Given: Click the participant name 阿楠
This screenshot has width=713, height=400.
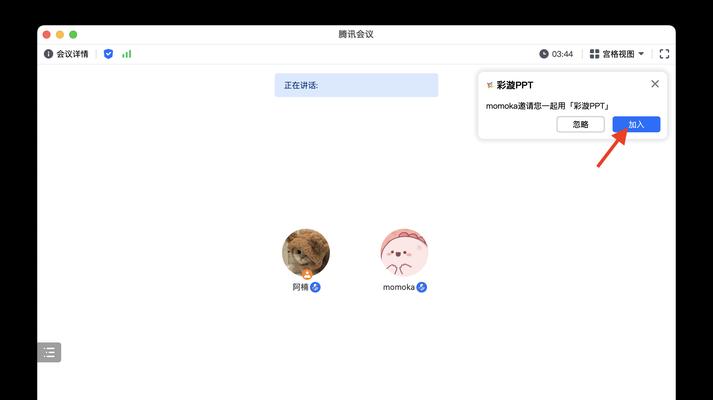Looking at the screenshot, I should click(x=300, y=287).
